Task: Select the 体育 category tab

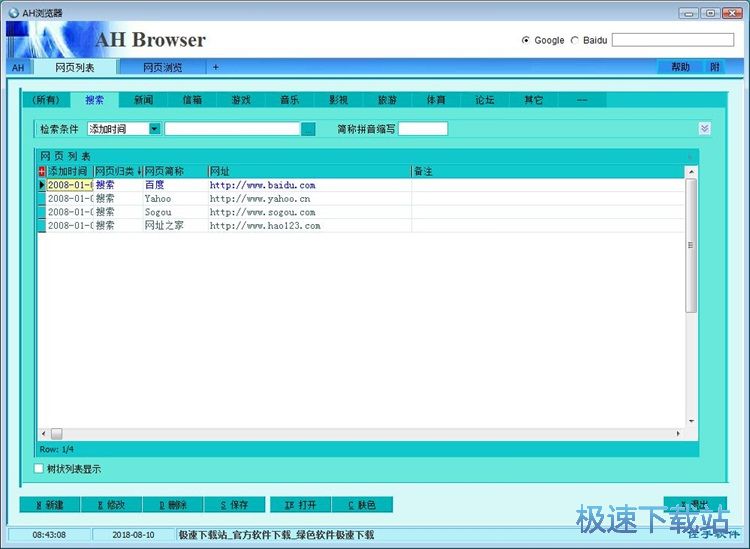Action: coord(436,100)
